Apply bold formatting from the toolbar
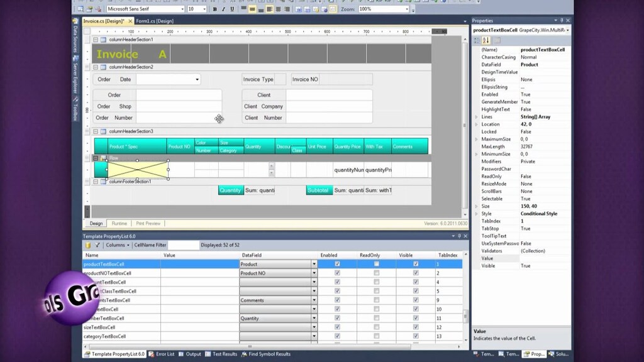 214,9
